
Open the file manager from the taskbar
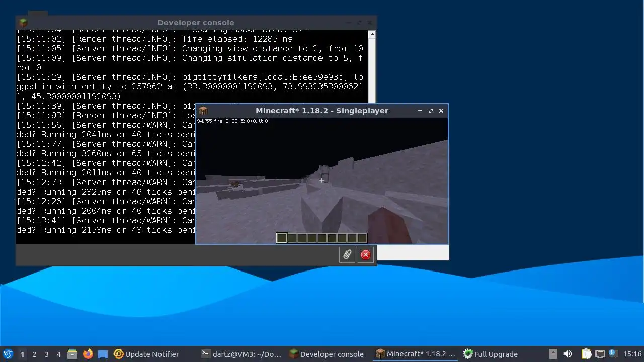(x=72, y=354)
